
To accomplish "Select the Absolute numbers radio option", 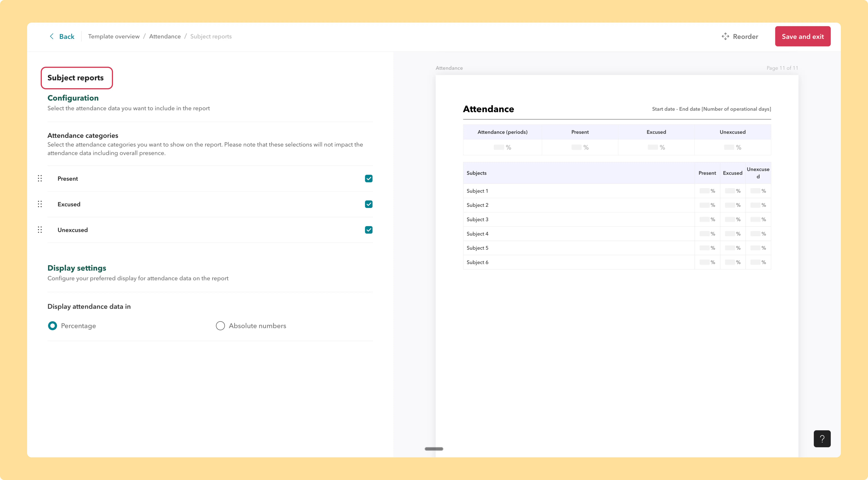I will click(x=220, y=326).
